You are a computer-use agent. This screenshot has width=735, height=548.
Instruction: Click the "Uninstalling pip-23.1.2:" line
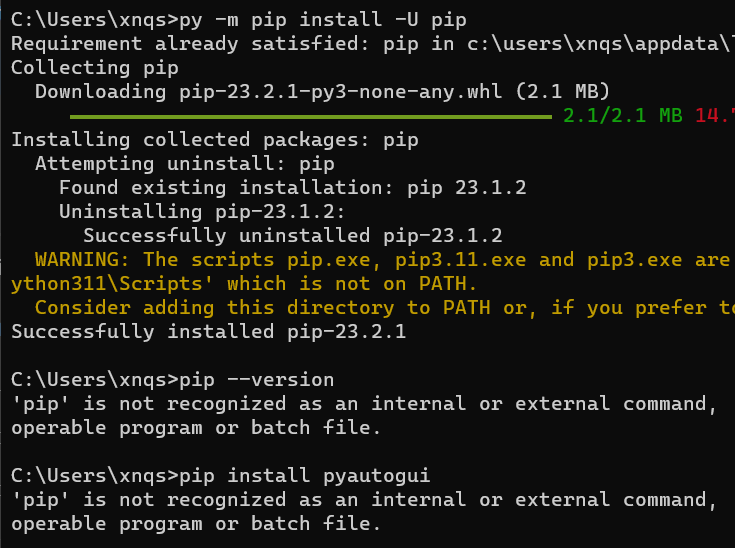pos(202,211)
